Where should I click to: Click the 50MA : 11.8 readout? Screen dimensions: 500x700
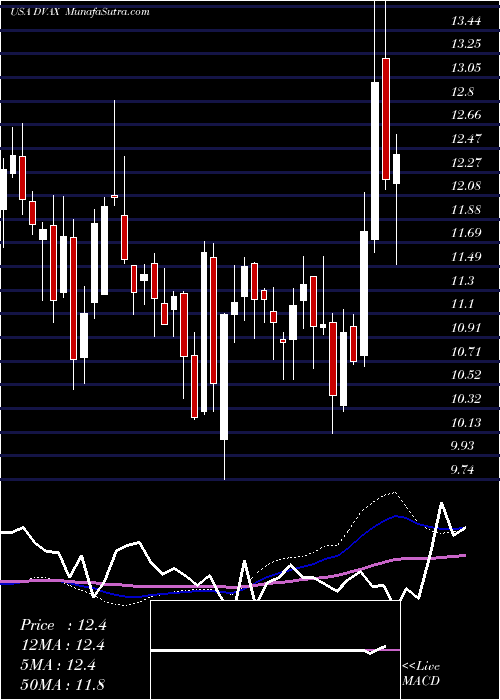click(63, 684)
